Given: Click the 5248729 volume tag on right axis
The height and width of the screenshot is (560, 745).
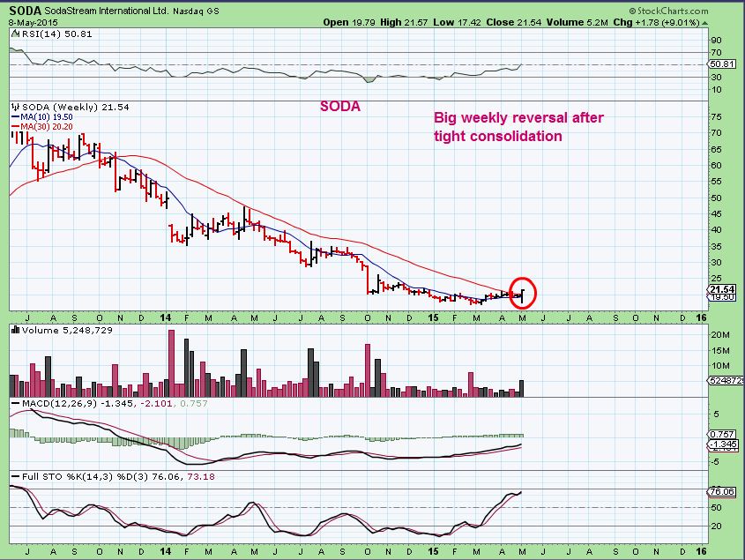Looking at the screenshot, I should click(725, 380).
